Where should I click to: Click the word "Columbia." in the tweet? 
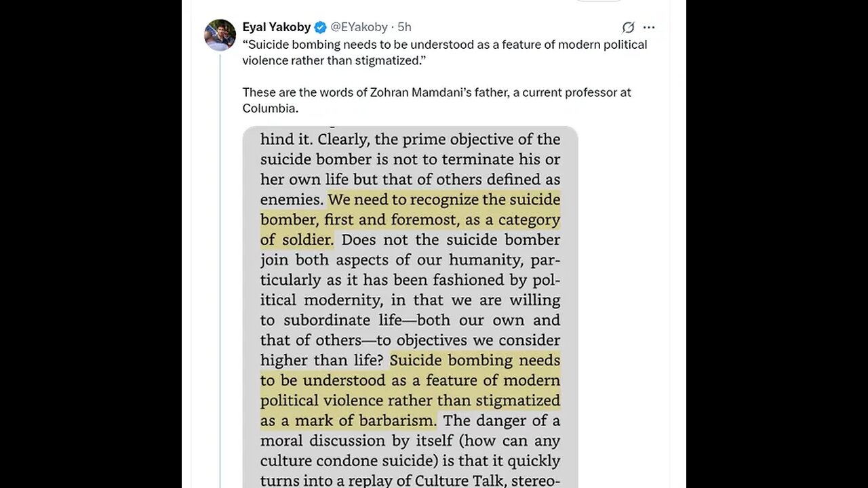[x=270, y=108]
